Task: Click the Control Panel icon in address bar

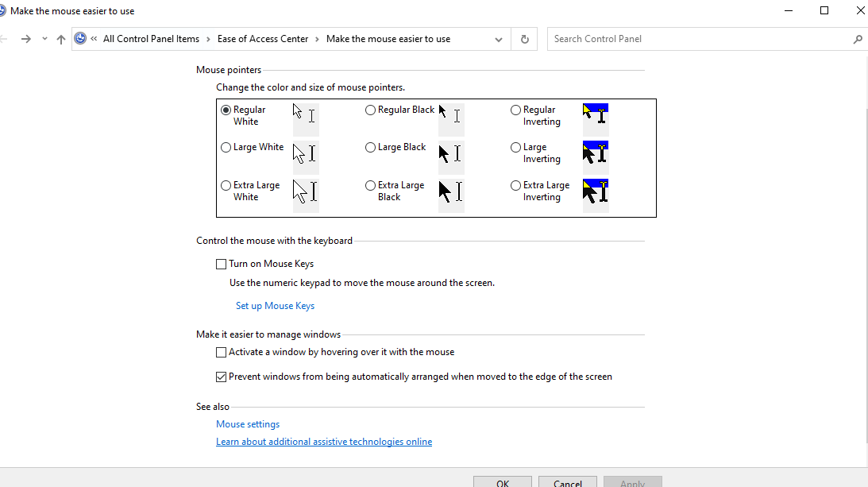Action: pyautogui.click(x=80, y=39)
